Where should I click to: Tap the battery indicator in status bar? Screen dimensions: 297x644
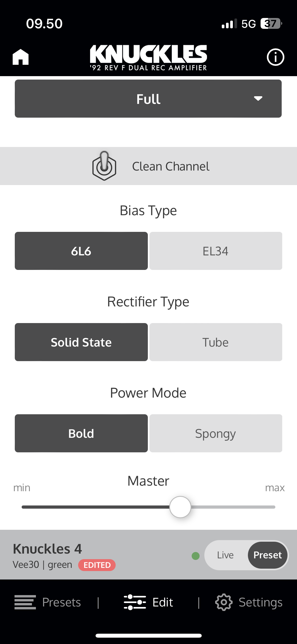[271, 24]
